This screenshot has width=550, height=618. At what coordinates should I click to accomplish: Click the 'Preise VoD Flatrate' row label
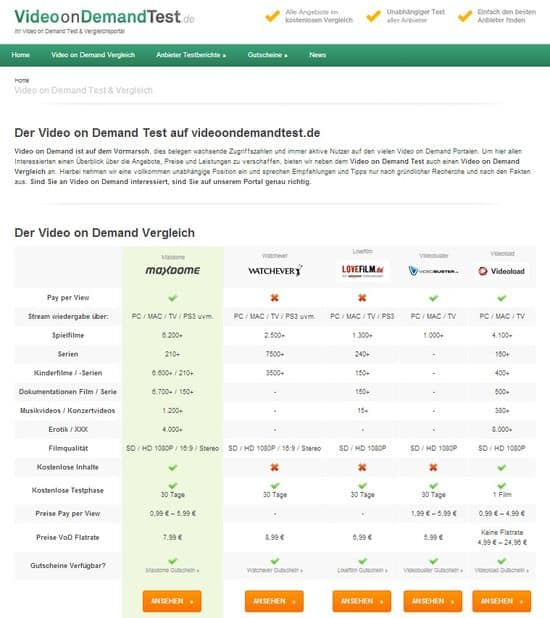tap(68, 538)
